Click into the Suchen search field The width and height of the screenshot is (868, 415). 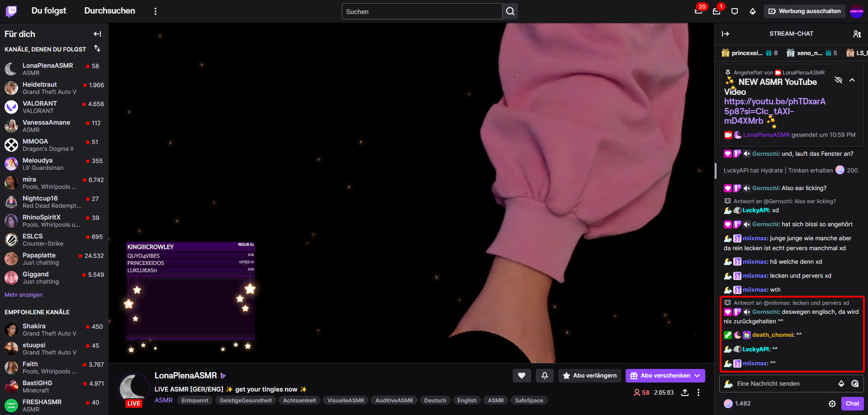[x=422, y=12]
